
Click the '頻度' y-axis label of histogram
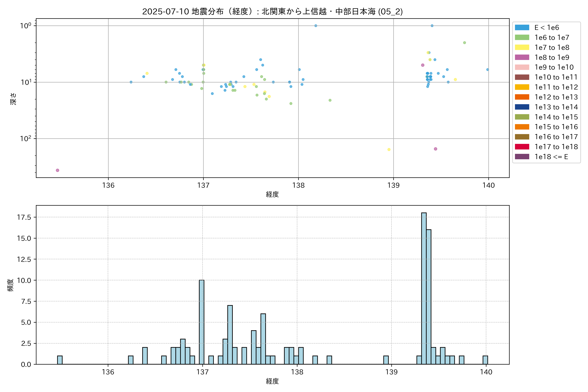[10, 285]
